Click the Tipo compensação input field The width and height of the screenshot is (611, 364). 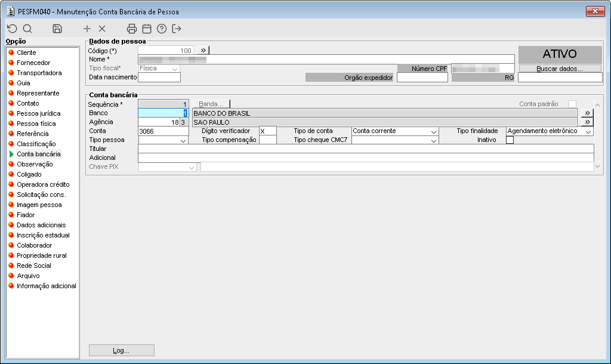point(268,140)
